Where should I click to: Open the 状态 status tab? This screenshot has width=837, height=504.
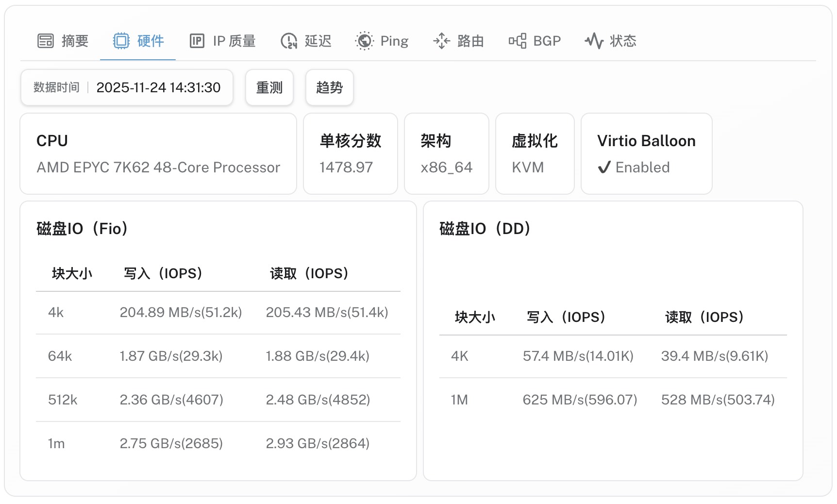tap(622, 41)
